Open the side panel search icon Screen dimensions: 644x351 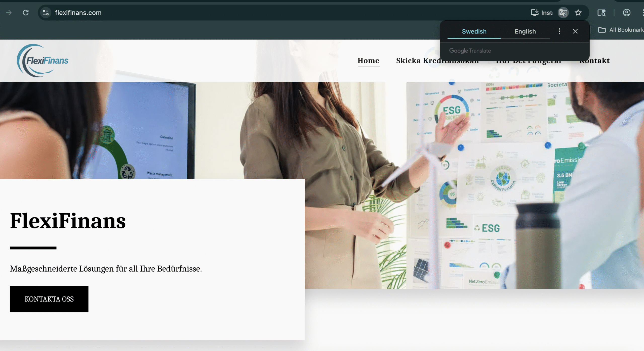pos(601,13)
